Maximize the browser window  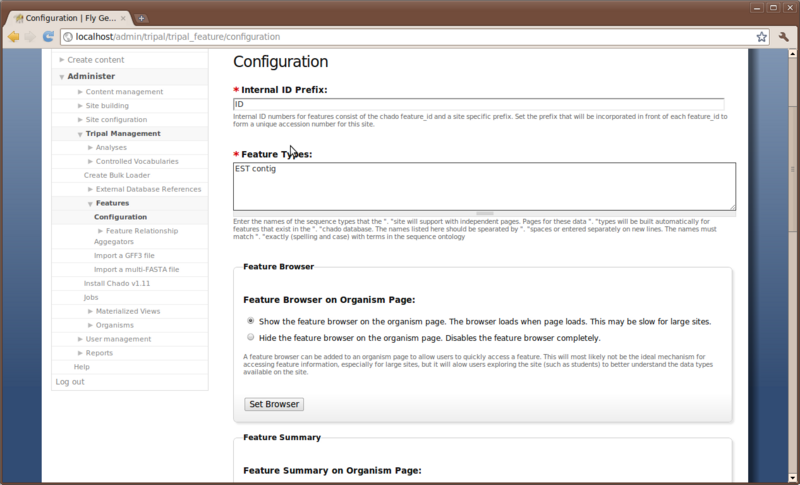tap(773, 8)
